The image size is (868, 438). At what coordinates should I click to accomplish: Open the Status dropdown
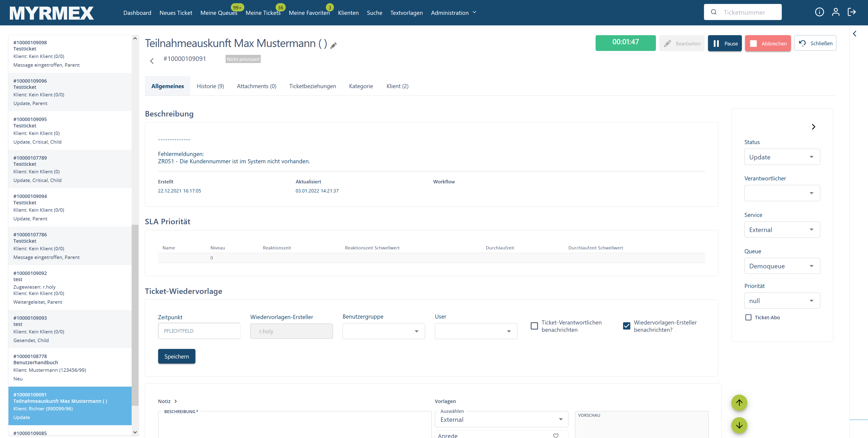point(782,157)
